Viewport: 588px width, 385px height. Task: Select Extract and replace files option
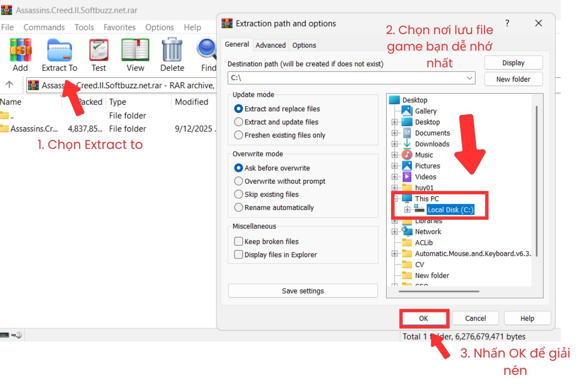[x=277, y=109]
